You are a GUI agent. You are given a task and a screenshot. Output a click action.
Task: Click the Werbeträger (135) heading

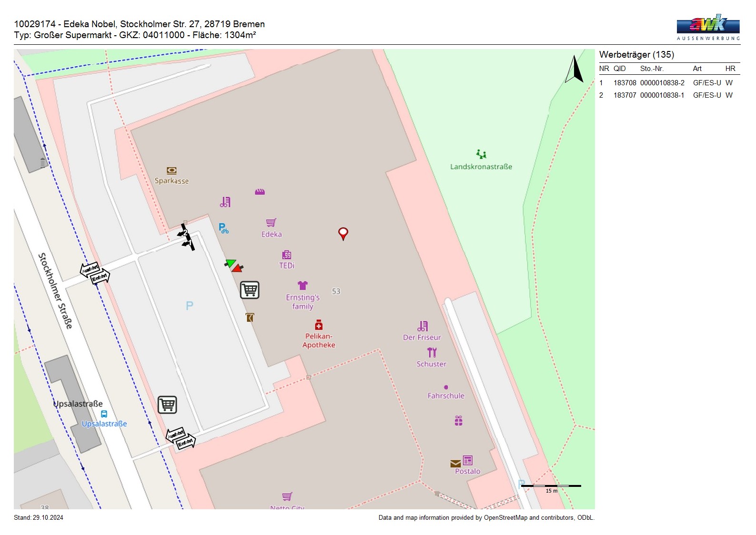tap(636, 54)
